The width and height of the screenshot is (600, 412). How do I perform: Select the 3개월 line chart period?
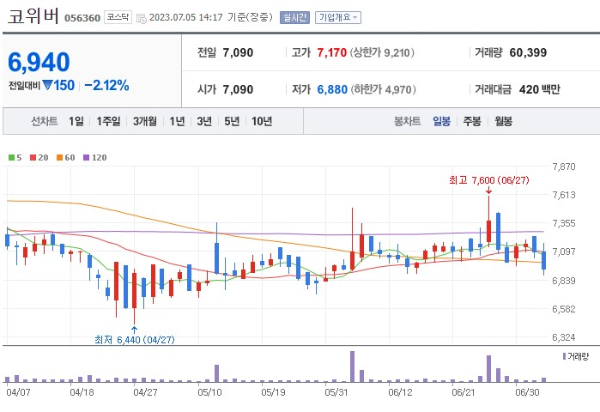[x=145, y=121]
